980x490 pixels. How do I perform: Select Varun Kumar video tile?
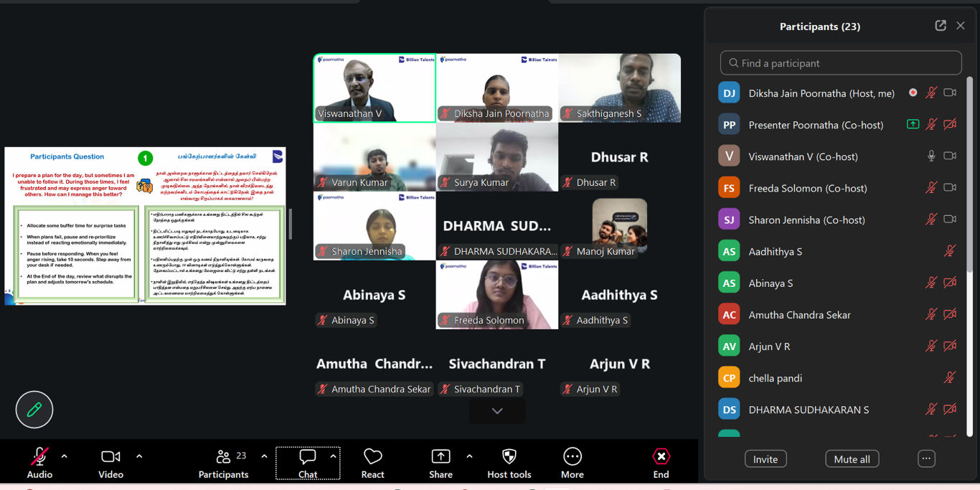tap(374, 156)
